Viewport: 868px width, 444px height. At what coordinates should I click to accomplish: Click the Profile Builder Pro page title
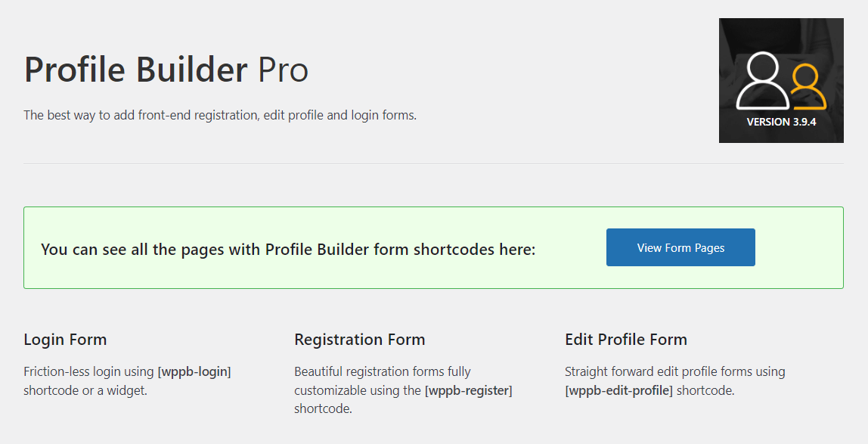point(166,70)
